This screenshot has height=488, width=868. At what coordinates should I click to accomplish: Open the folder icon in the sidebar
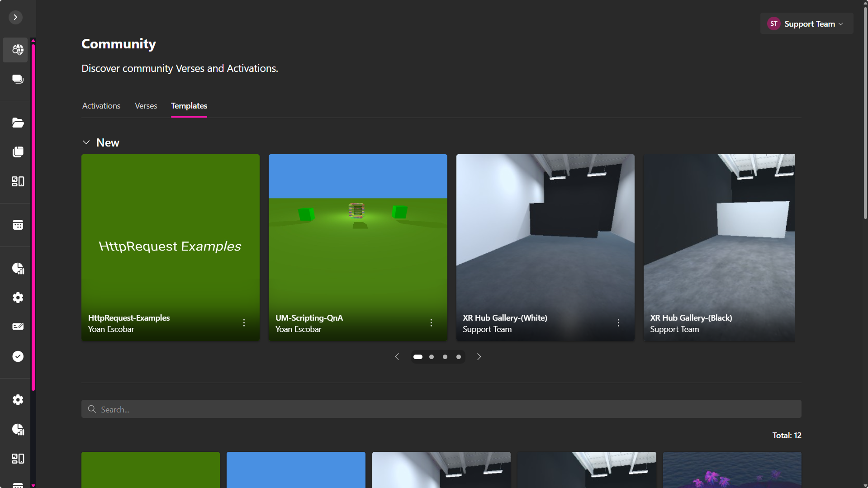click(18, 123)
